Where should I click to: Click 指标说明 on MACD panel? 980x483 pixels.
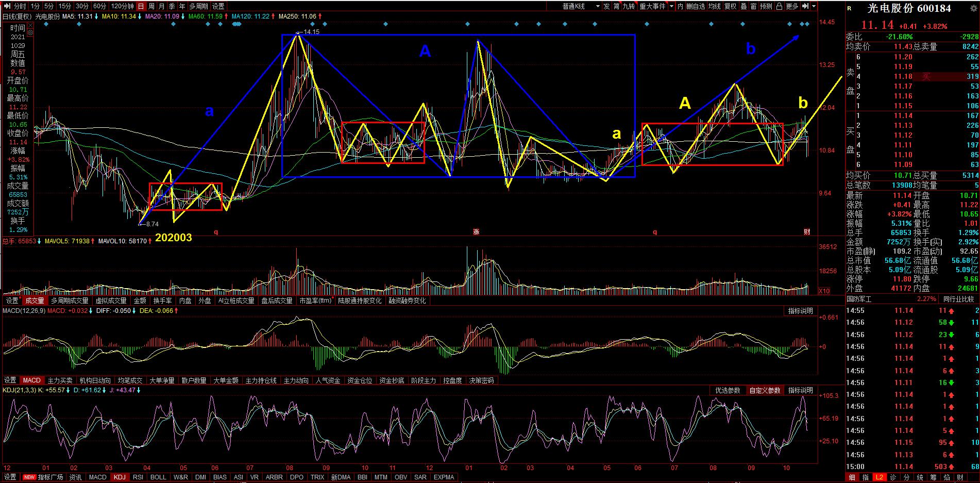pyautogui.click(x=800, y=311)
